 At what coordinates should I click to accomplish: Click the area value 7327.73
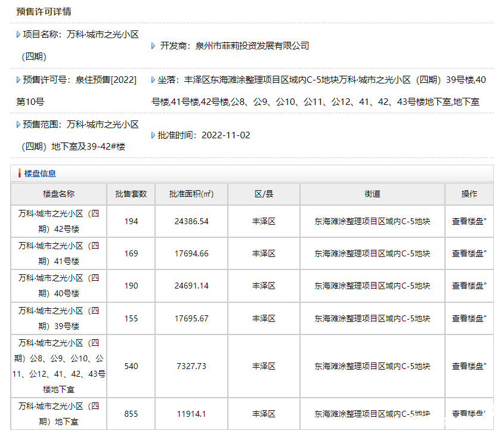(191, 366)
